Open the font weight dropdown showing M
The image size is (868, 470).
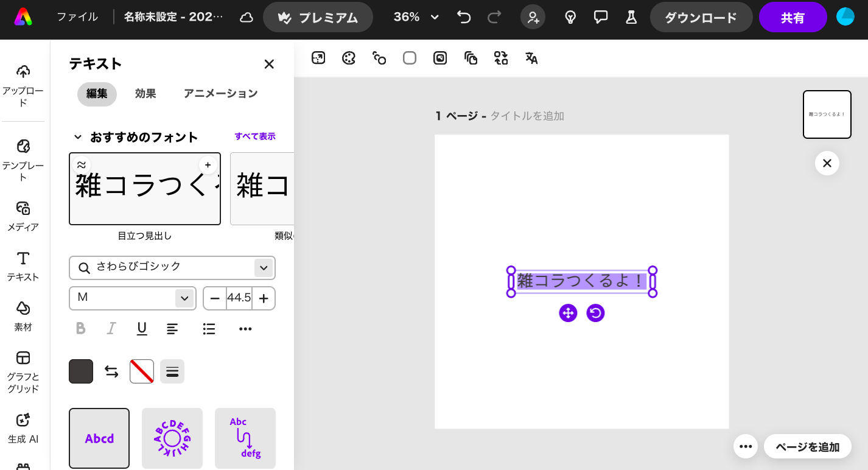132,298
